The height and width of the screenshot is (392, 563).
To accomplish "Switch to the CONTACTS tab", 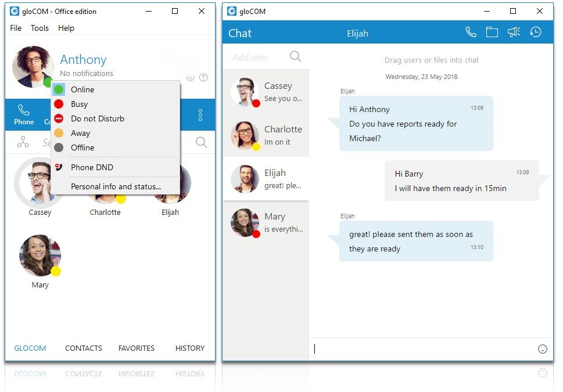I will click(x=84, y=348).
